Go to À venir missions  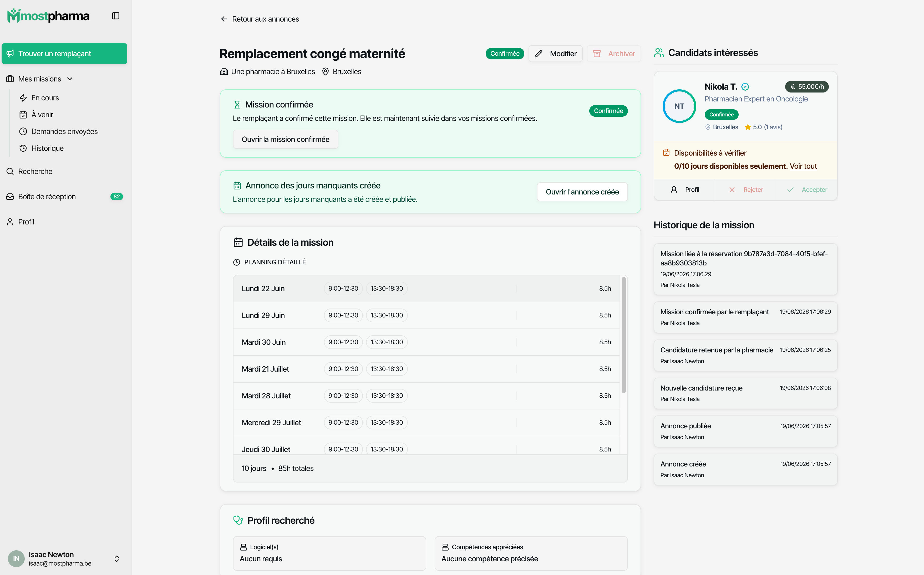[42, 115]
